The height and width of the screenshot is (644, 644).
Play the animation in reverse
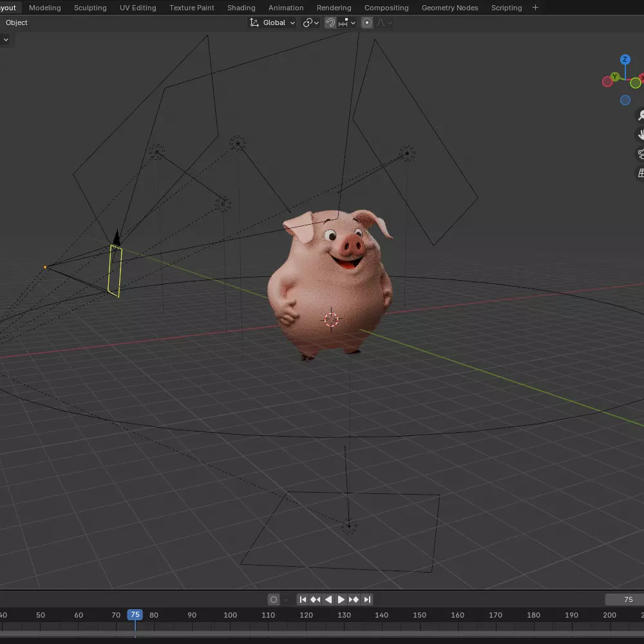[328, 600]
